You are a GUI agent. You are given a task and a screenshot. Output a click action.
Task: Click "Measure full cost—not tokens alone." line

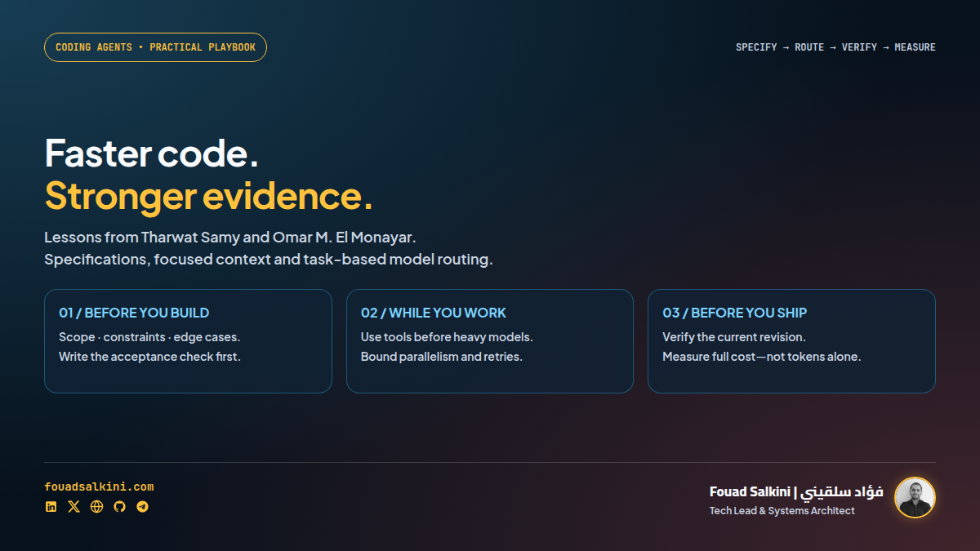(762, 357)
